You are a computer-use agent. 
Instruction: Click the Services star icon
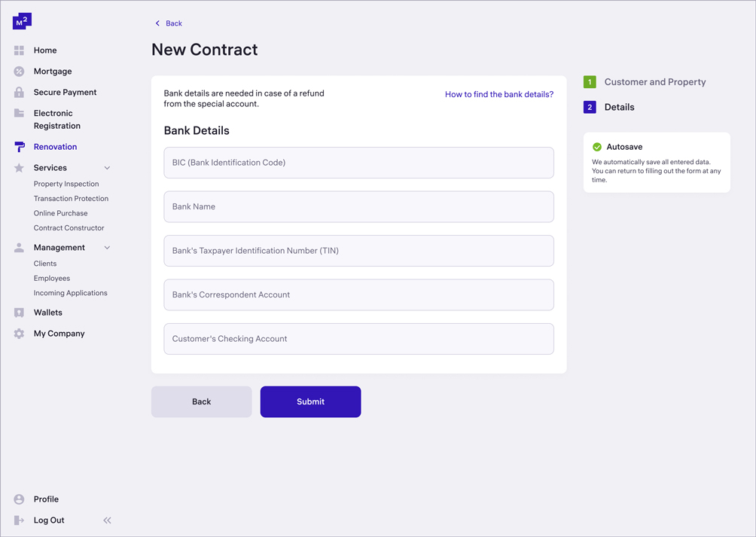(18, 167)
